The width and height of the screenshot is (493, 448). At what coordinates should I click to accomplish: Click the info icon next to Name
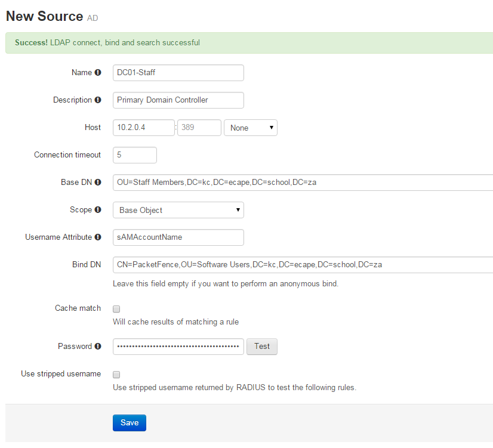[98, 73]
